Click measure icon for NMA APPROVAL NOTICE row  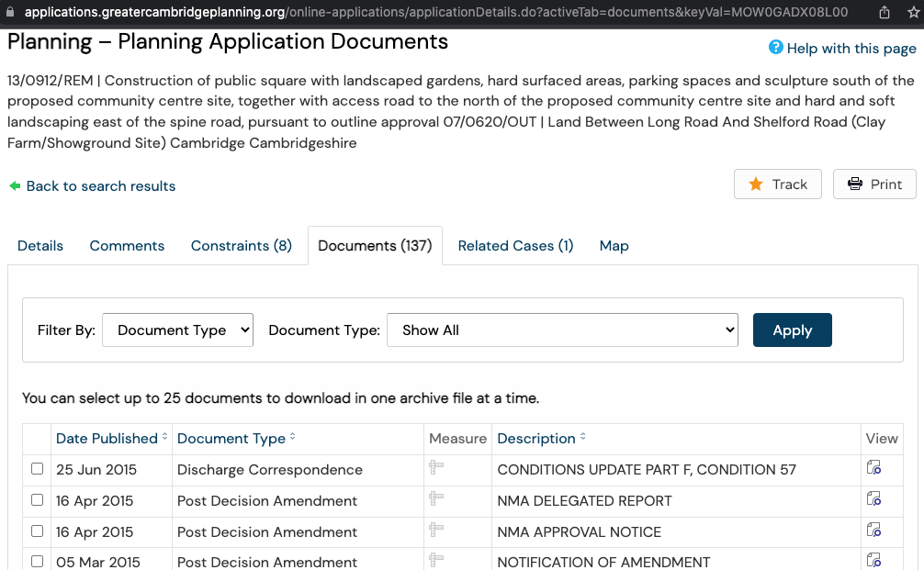(x=436, y=531)
